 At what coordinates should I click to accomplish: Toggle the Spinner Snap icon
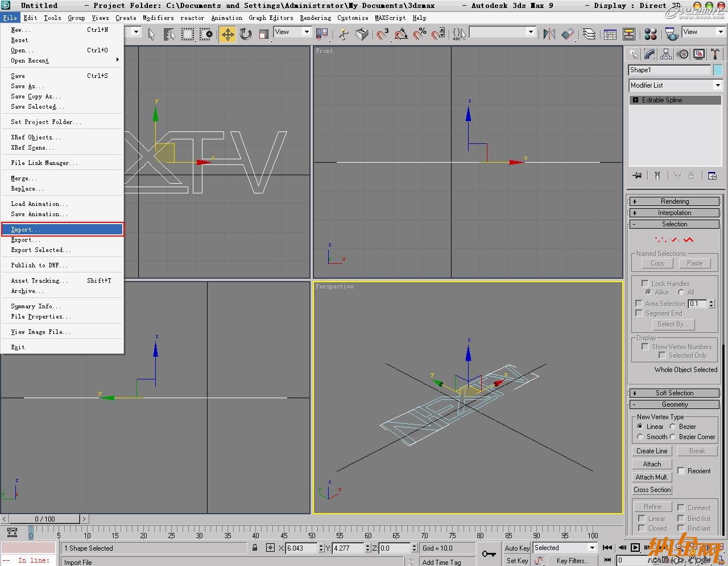pos(438,34)
